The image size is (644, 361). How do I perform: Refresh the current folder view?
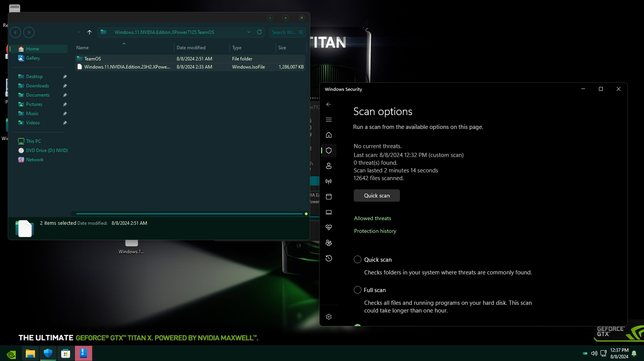tap(259, 32)
